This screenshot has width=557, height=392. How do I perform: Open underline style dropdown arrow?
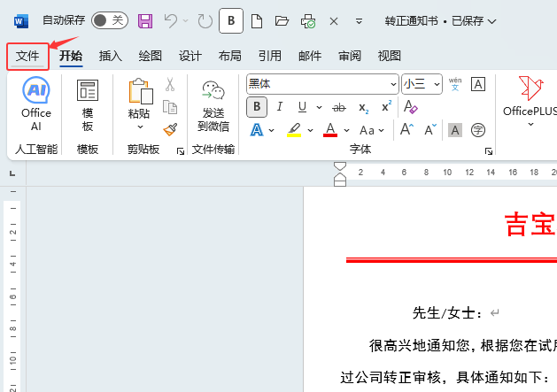pyautogui.click(x=319, y=107)
